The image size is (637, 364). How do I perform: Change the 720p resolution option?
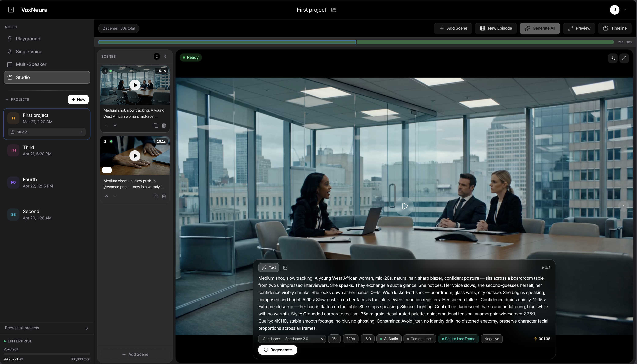(x=350, y=339)
